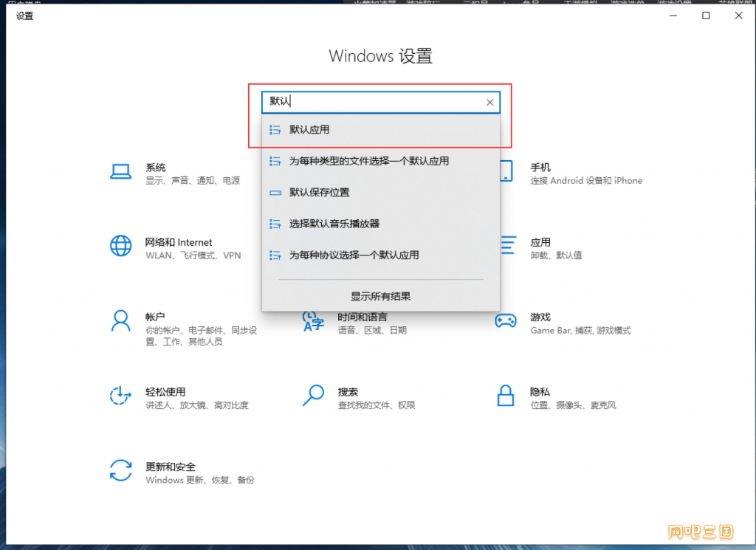Click the Game Bar, 捕获, 游戏模式 description
The height and width of the screenshot is (550, 756).
tap(581, 330)
